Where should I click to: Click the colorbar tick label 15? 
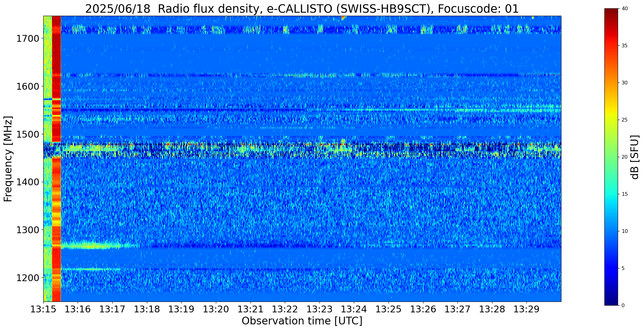[625, 194]
